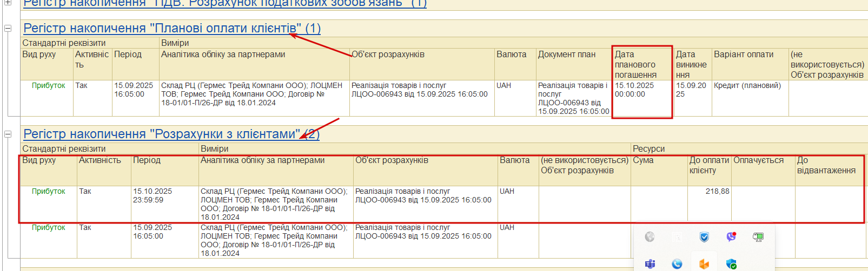Screen dimensions: 868x271
Task: Select "Прибуток" in the last row of Розрахунки з клієнтами
Action: click(x=49, y=240)
